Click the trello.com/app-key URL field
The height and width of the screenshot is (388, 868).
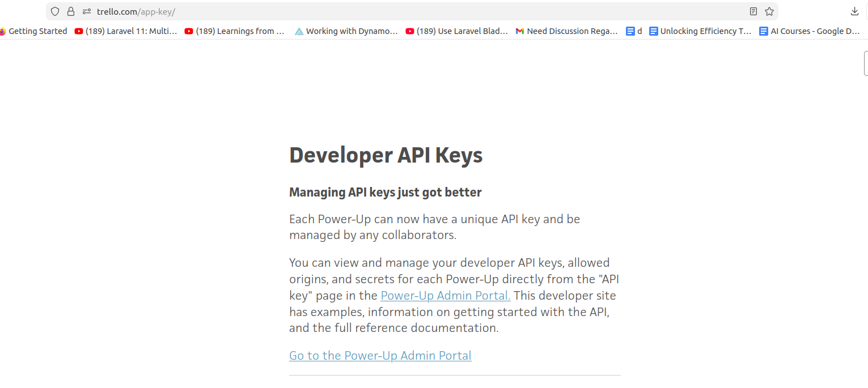point(397,11)
